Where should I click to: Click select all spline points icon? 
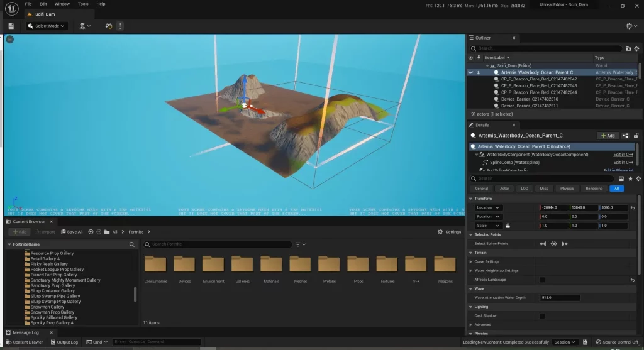coord(554,243)
